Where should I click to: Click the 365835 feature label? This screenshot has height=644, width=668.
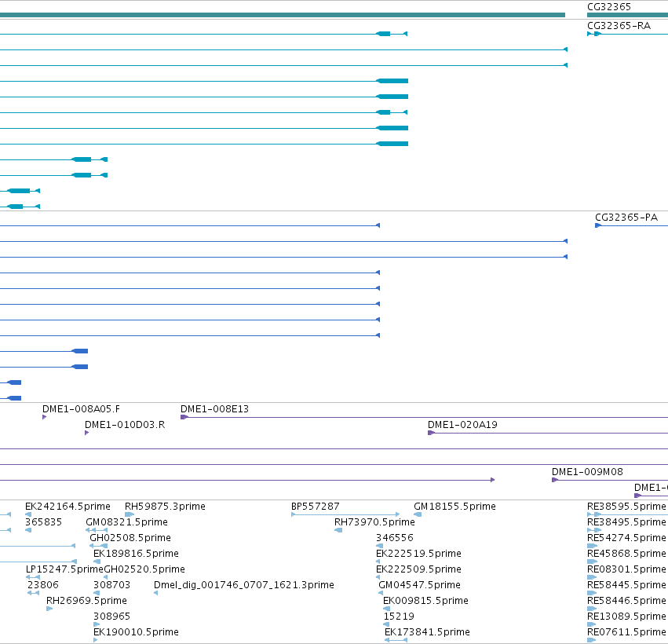click(43, 522)
